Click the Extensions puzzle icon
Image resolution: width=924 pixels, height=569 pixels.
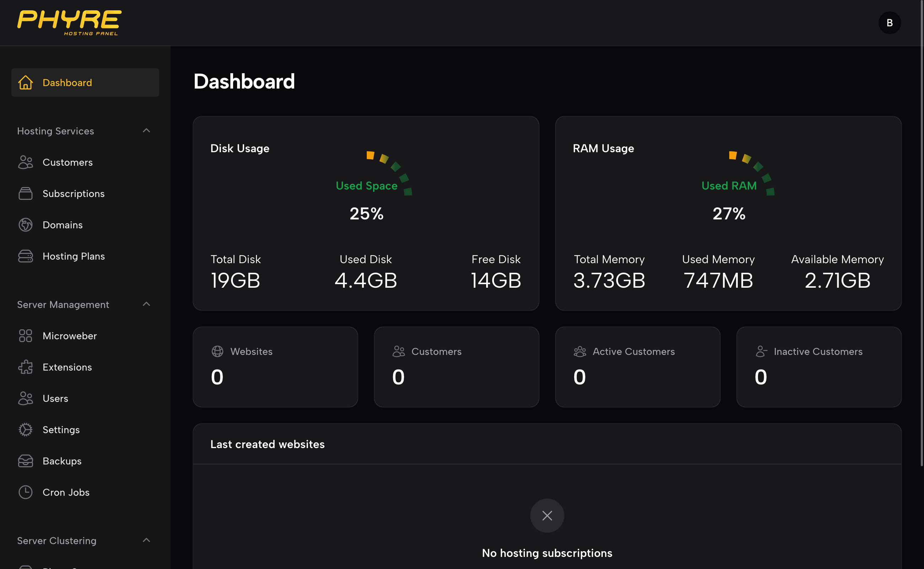(25, 367)
